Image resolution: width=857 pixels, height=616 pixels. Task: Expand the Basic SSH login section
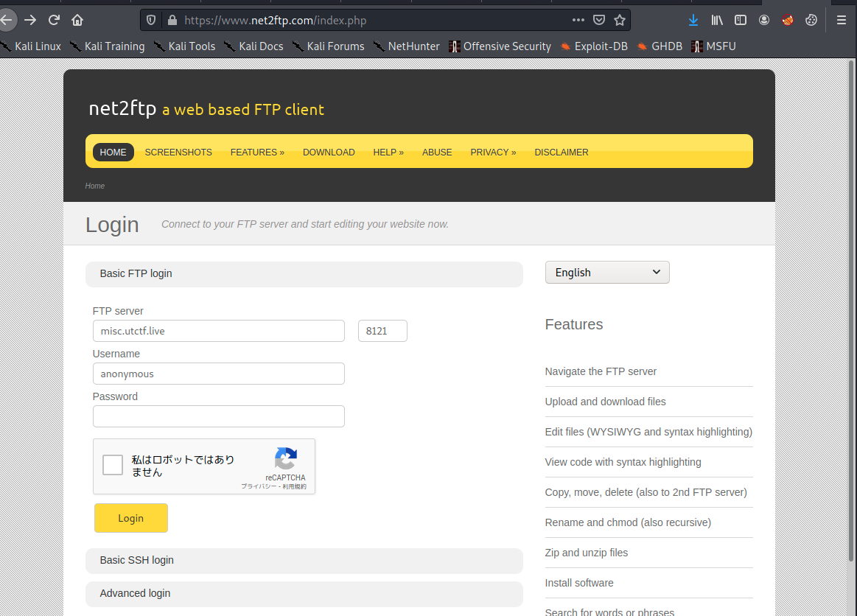click(304, 561)
